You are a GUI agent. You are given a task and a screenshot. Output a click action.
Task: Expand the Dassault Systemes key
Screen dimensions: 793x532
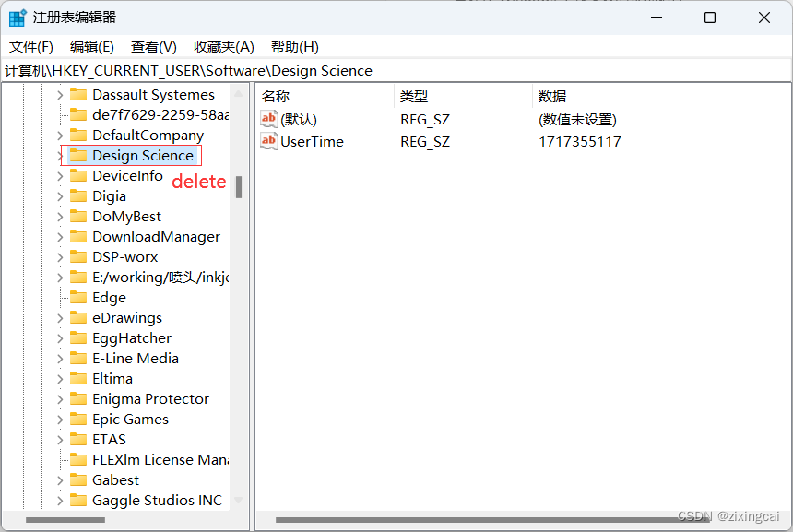[x=60, y=95]
